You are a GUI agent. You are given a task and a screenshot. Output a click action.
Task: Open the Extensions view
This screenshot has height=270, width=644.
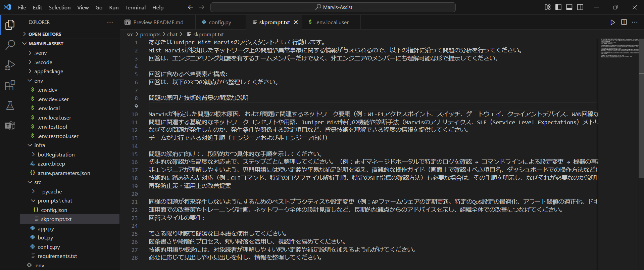(10, 85)
